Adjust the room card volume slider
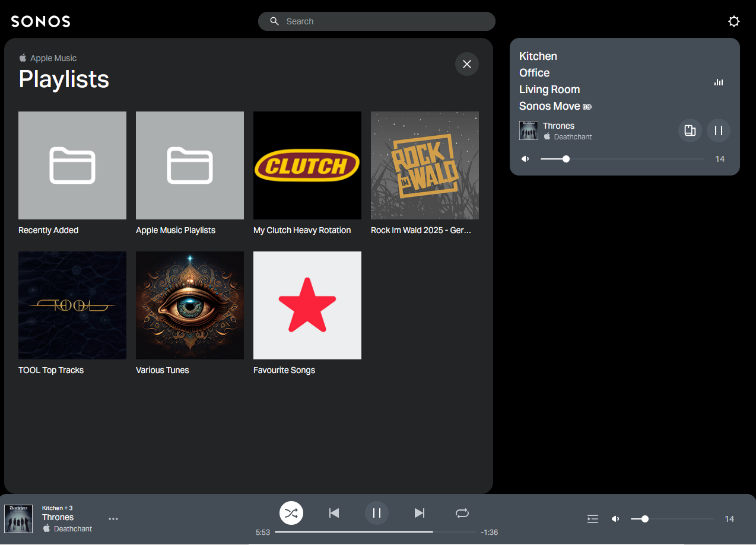This screenshot has height=545, width=756. point(622,159)
